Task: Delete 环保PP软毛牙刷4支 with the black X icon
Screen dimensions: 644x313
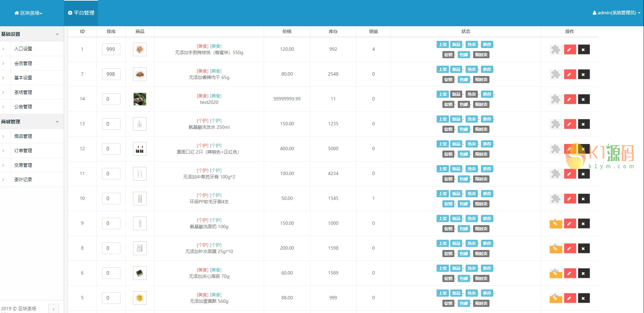Action: 584,199
